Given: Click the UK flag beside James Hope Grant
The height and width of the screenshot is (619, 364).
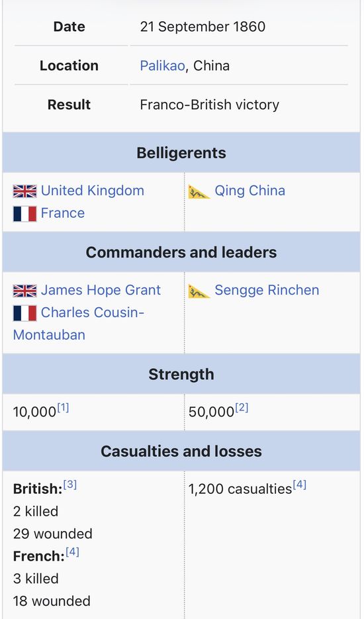Looking at the screenshot, I should coord(24,291).
